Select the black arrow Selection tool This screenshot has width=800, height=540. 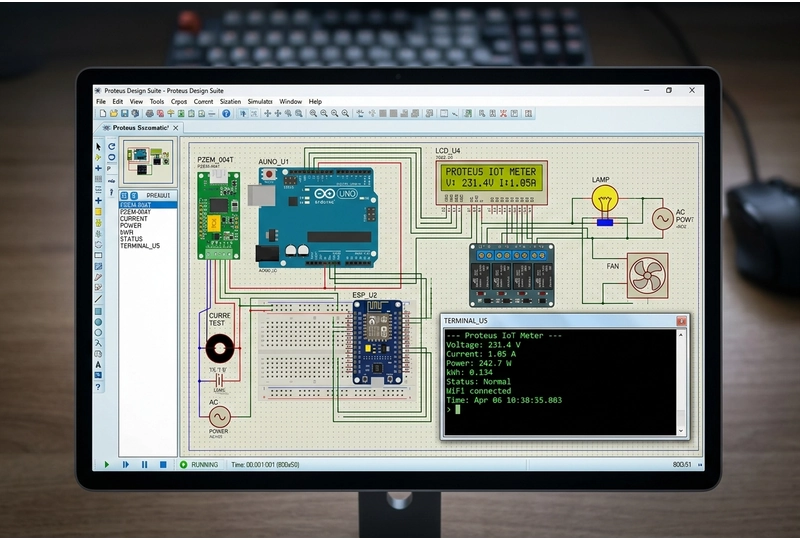[x=98, y=146]
